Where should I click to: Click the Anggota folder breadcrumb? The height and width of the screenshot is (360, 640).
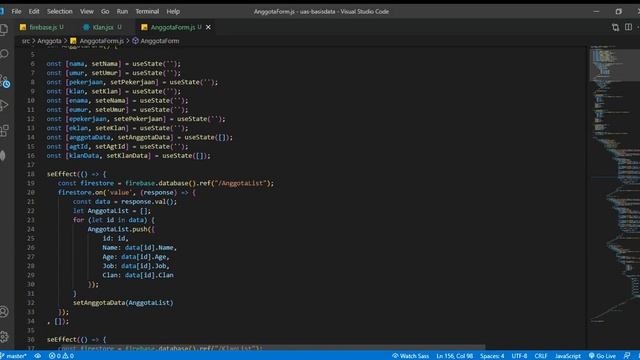(x=49, y=41)
